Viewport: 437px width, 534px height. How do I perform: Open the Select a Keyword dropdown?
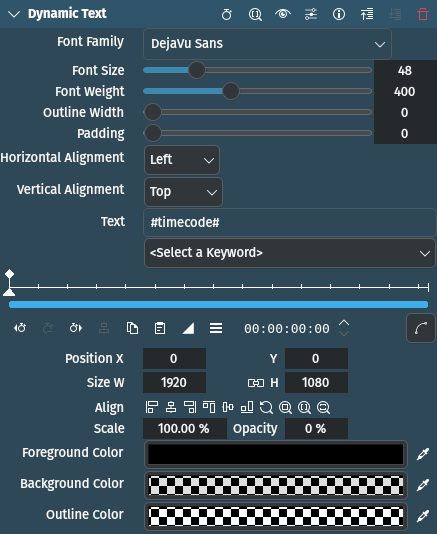290,253
